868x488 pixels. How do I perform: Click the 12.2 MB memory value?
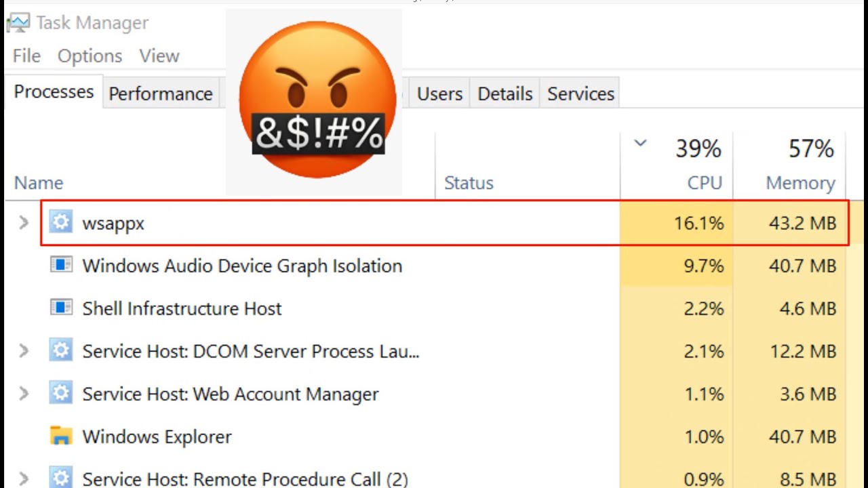click(x=803, y=351)
